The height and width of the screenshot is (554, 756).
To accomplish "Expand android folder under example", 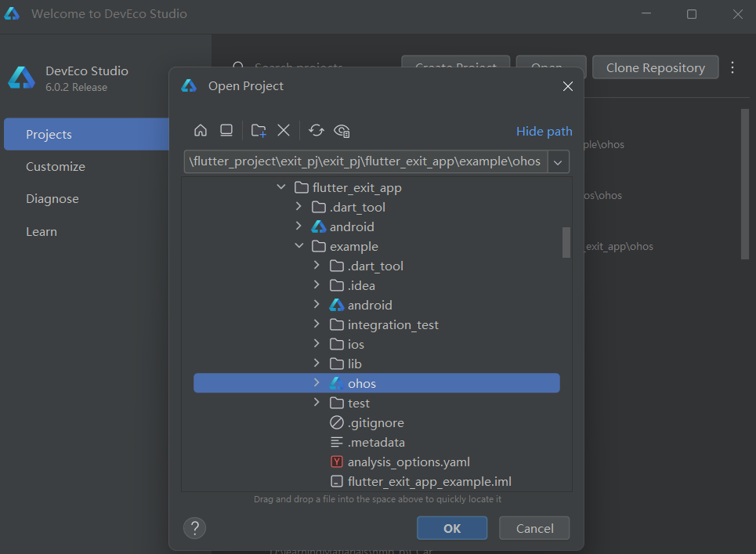I will coord(317,304).
